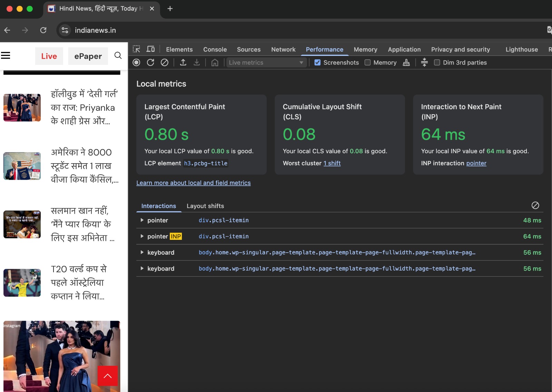Screen dimensions: 552x392
Task: Switch to the Network tab
Action: pyautogui.click(x=283, y=49)
